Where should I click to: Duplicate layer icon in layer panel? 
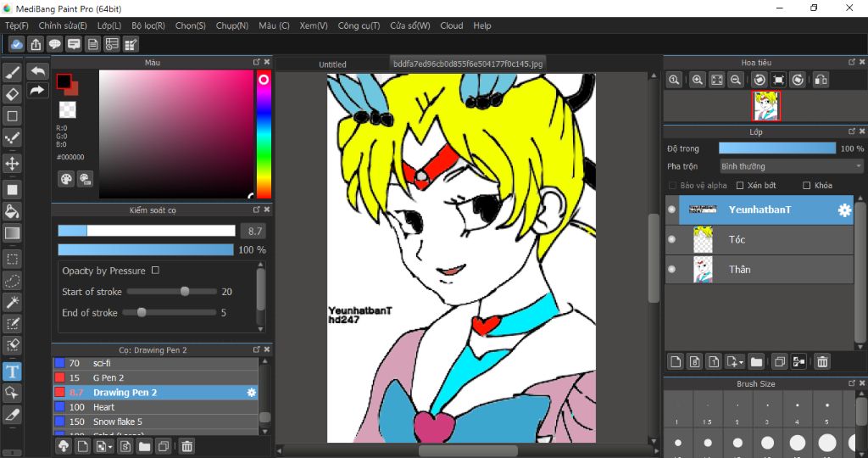point(780,361)
